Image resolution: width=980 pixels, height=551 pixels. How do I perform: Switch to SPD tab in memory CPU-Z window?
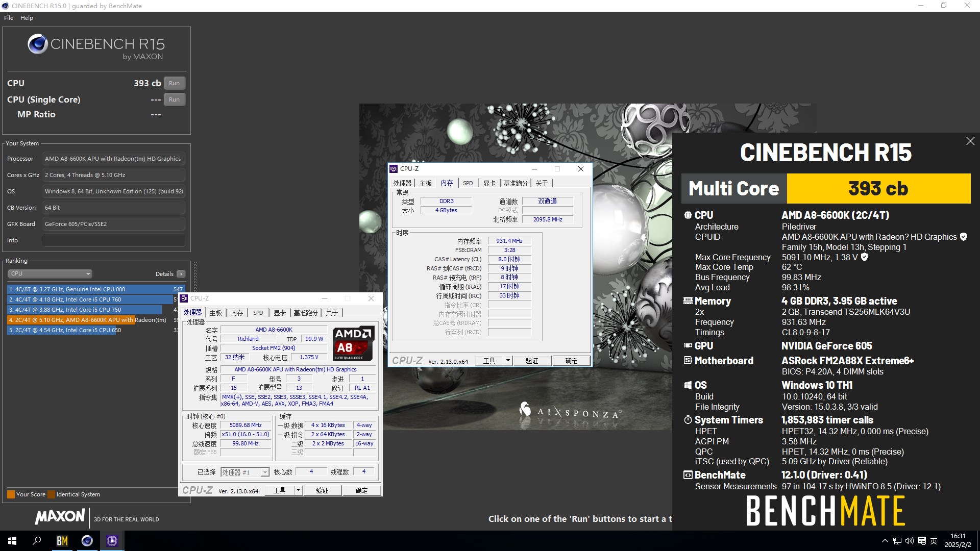coord(468,183)
